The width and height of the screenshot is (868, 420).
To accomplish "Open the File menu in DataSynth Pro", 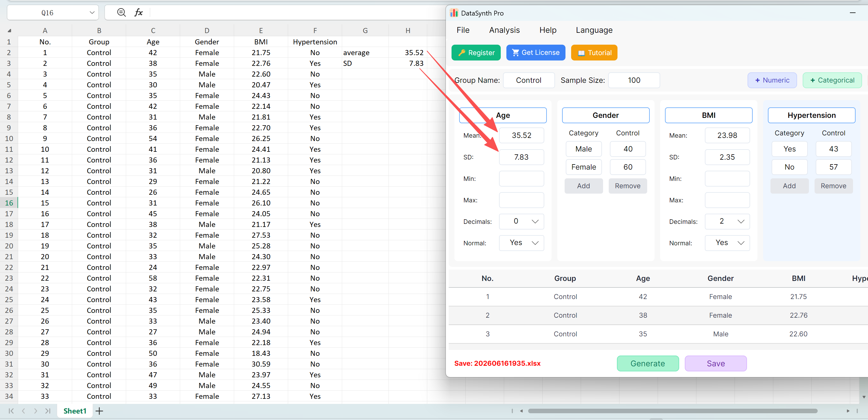I will (x=463, y=30).
